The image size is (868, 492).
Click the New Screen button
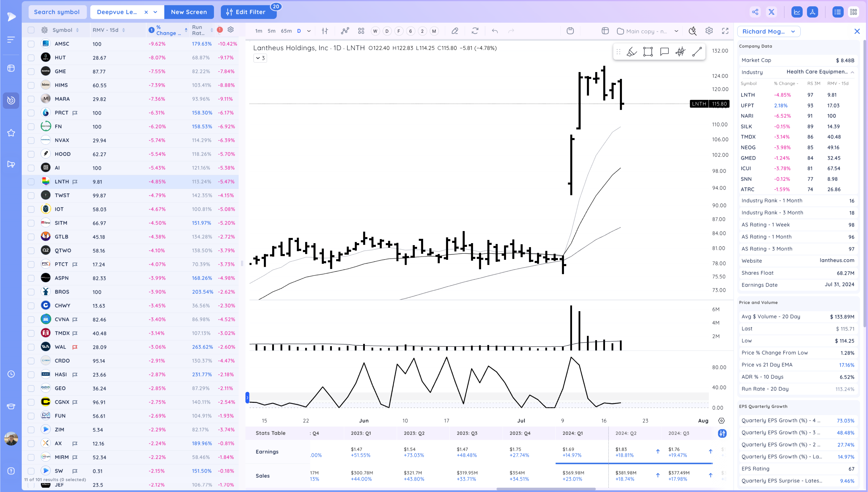pyautogui.click(x=189, y=12)
